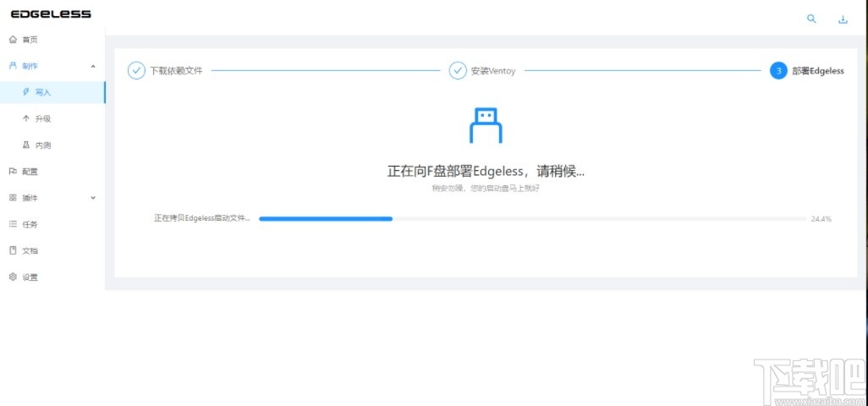Click the home icon beside 首页
This screenshot has height=406, width=868.
(14, 40)
